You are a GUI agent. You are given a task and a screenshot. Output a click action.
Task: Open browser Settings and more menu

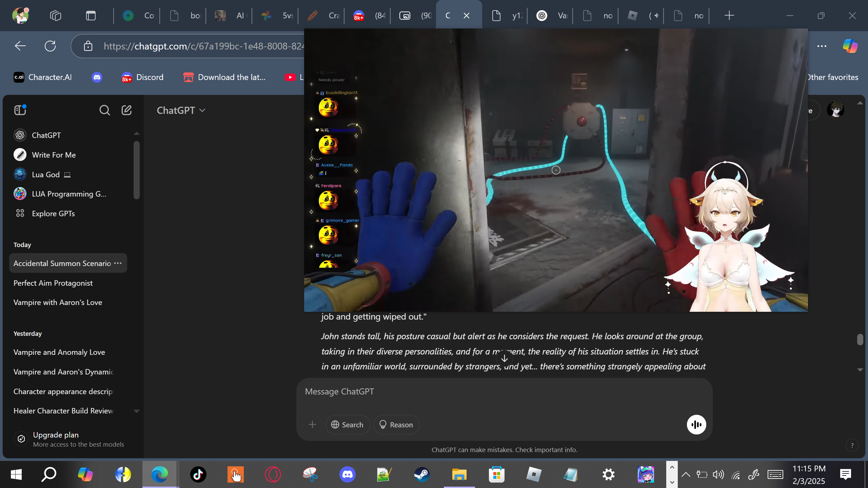(822, 46)
